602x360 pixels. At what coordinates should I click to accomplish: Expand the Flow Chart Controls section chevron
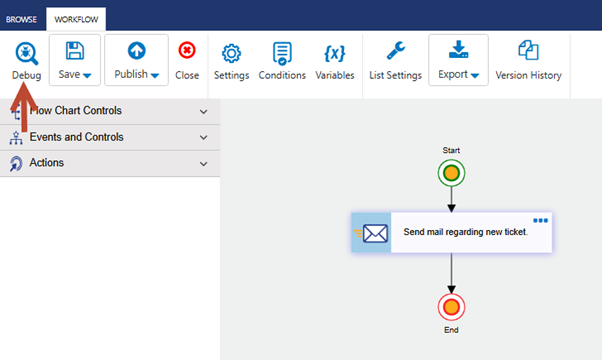203,112
